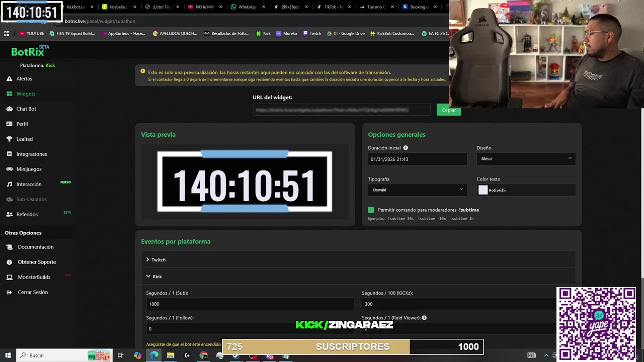Viewport: 644px width, 362px height.
Task: Close the WhatsApp browser tab
Action: tap(263, 7)
